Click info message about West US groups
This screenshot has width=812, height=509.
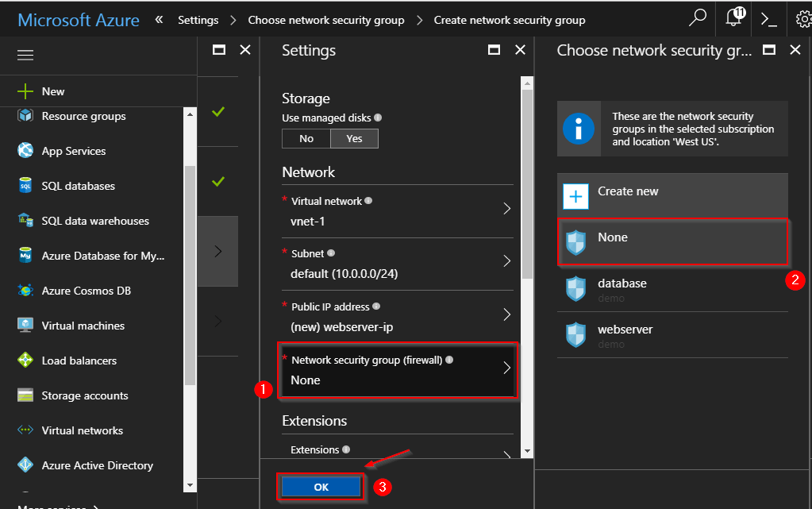click(x=672, y=129)
